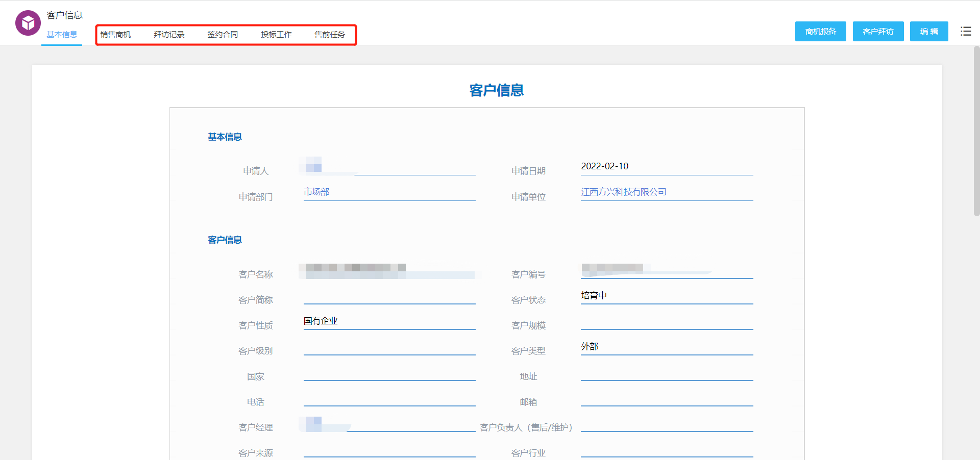Click the 客户性质 field showing 国有企业

(x=389, y=321)
